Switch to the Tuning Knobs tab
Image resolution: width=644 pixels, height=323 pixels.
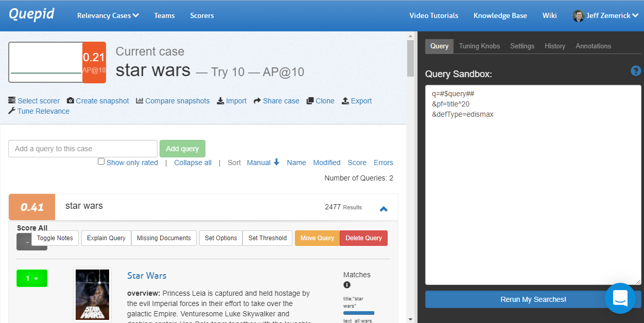click(479, 46)
